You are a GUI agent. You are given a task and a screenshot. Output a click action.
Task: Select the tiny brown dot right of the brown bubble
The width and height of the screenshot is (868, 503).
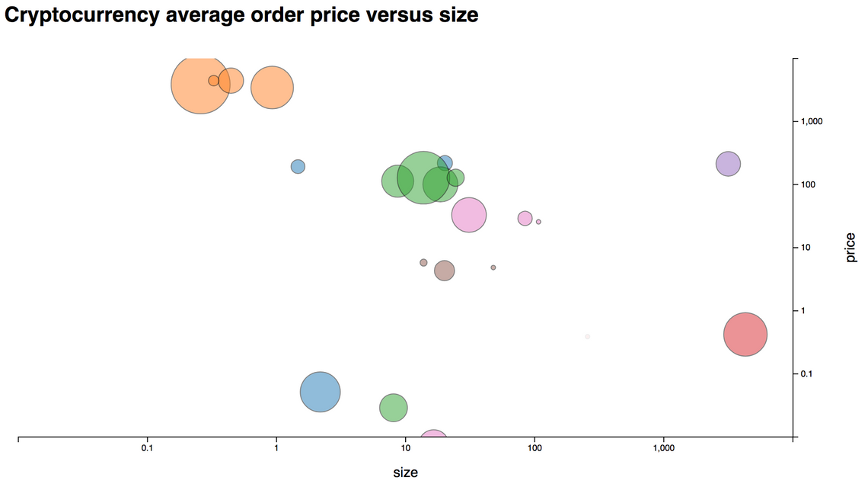pos(493,268)
